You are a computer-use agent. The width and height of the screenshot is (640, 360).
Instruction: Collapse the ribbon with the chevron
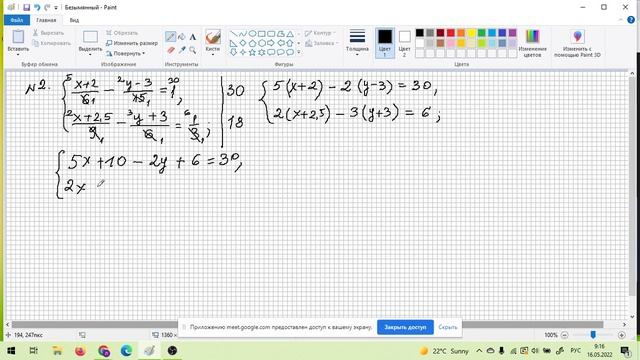tap(621, 20)
